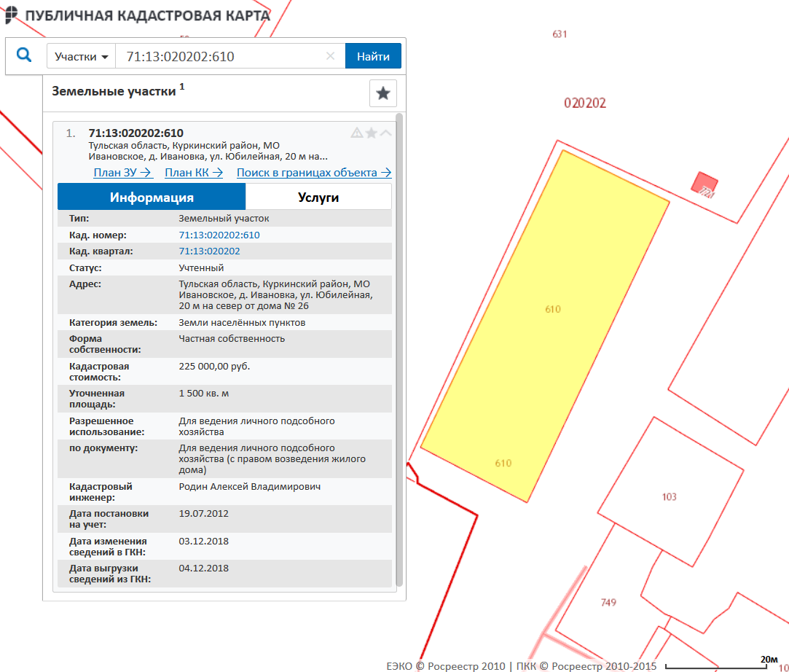The height and width of the screenshot is (672, 789).
Task: Click the Public Cadastral Map logo
Action: (13, 15)
